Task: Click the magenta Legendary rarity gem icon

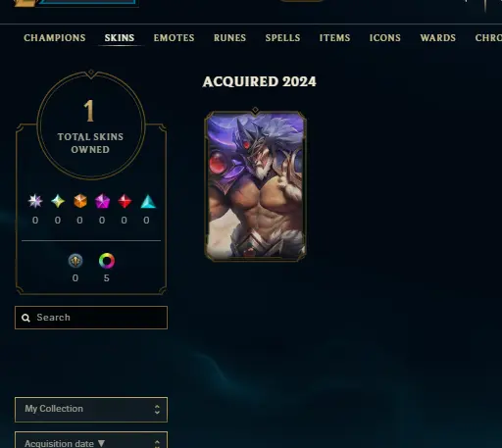Action: (x=102, y=201)
